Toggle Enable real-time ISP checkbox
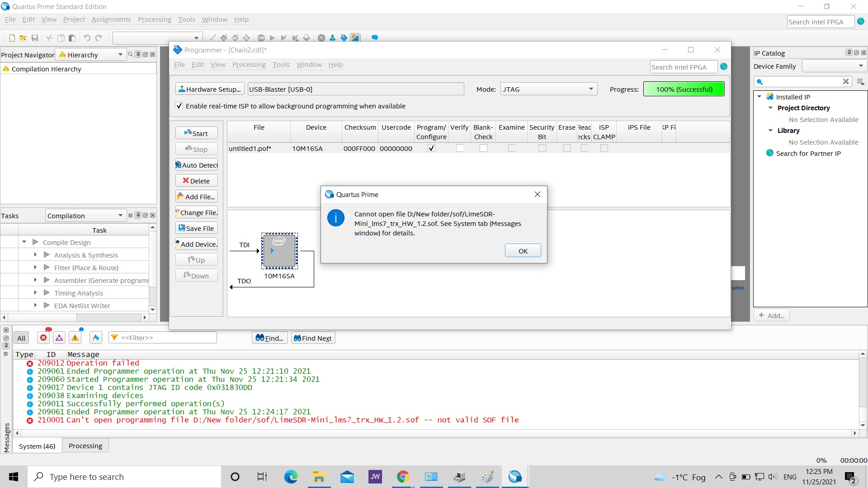 click(179, 106)
